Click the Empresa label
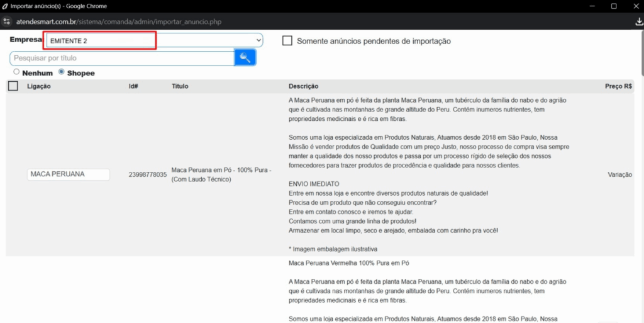The width and height of the screenshot is (644, 323). [x=26, y=40]
